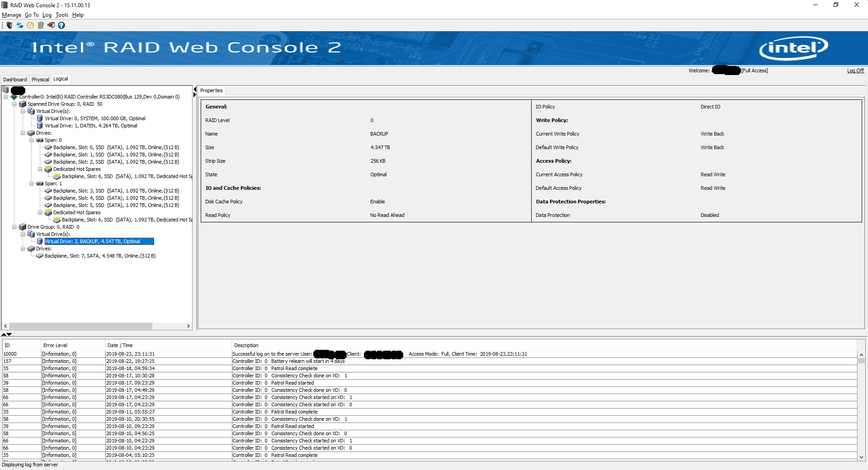The width and height of the screenshot is (868, 470).
Task: Click the server shield toolbar icon
Action: (x=9, y=25)
